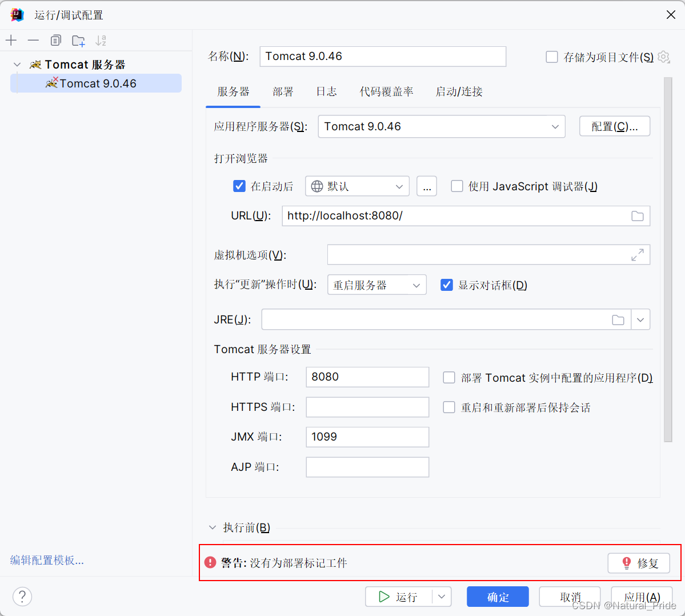Viewport: 685px width, 616px height.
Task: Click the warning text 没有为部署标记工件
Action: click(298, 563)
